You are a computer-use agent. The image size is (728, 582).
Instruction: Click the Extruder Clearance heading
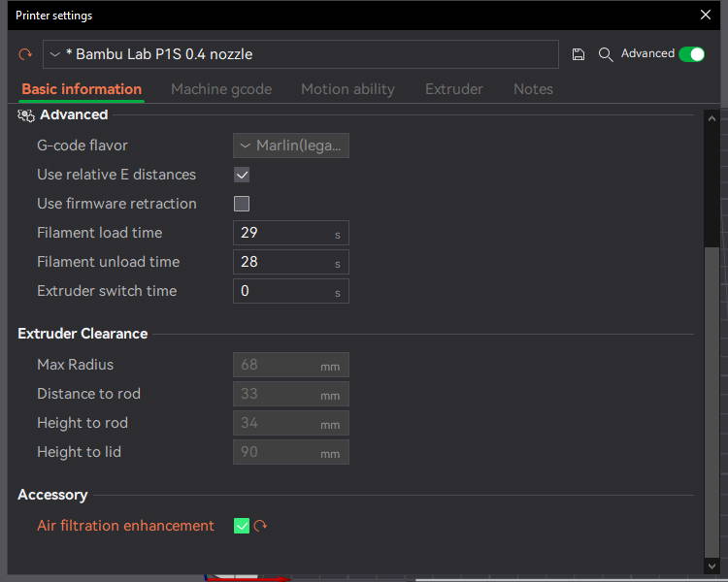pyautogui.click(x=83, y=334)
